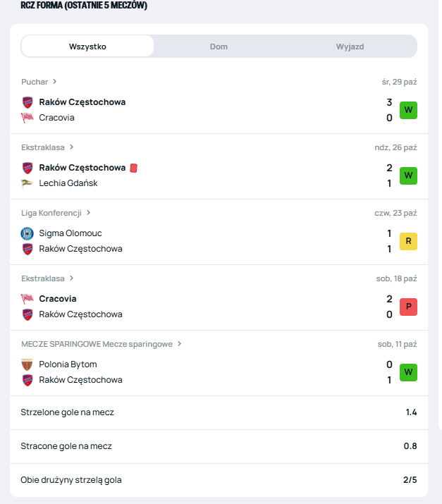Open Liga Konferencji chevron arrow

point(89,213)
